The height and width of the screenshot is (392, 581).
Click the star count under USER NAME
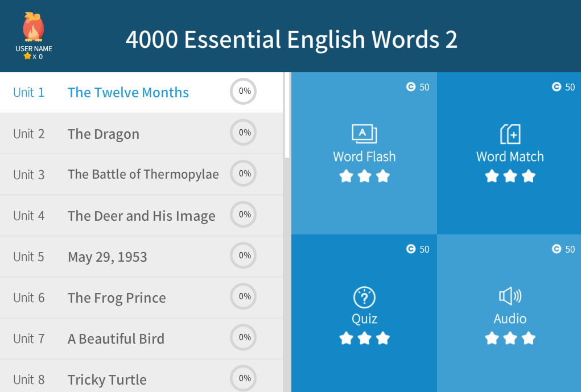click(x=34, y=56)
